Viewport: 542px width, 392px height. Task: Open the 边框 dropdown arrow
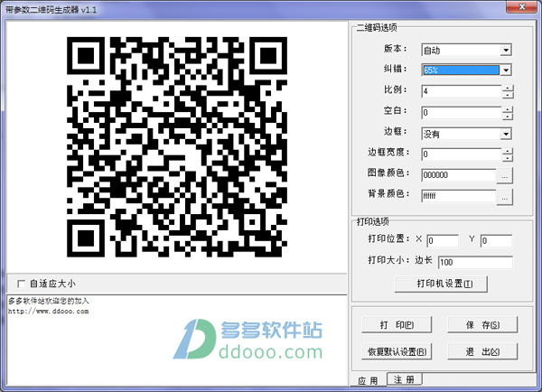[506, 134]
